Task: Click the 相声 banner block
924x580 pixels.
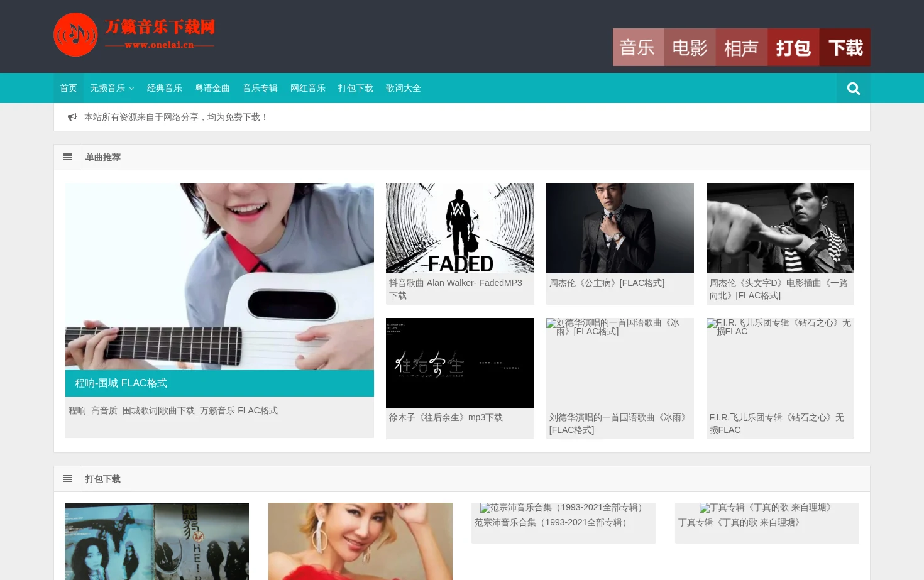Action: (x=742, y=47)
